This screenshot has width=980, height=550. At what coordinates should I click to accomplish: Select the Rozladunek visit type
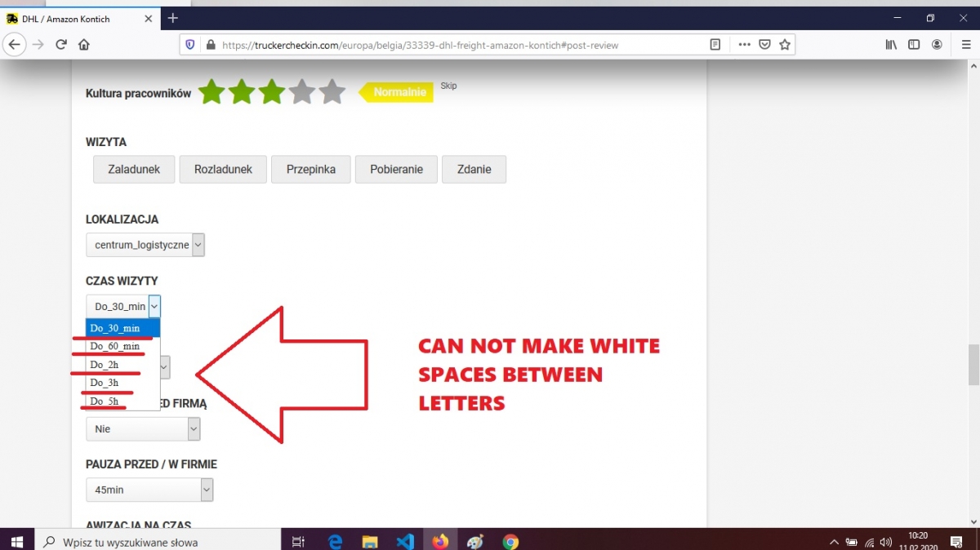pyautogui.click(x=223, y=170)
